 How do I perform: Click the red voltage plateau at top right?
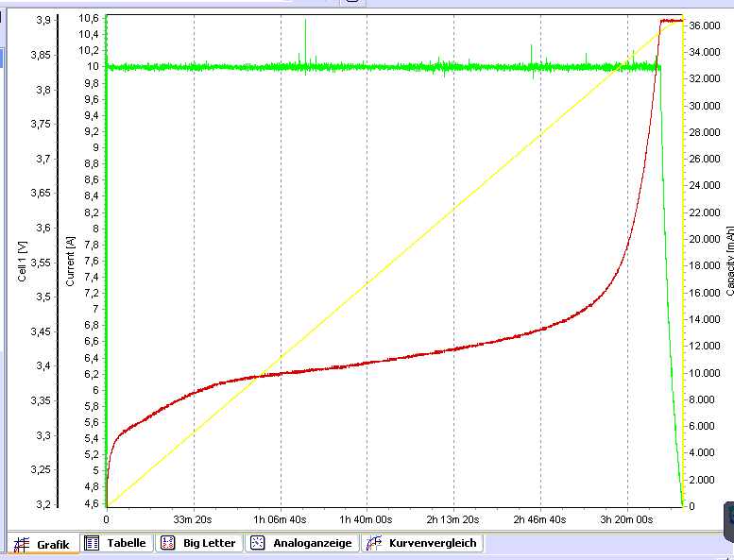tap(671, 20)
